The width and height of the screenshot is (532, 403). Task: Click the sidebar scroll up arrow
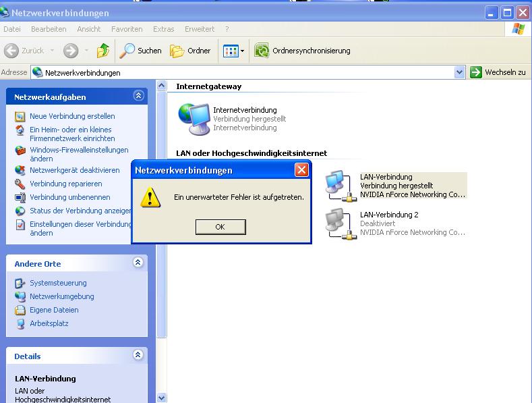[x=162, y=85]
